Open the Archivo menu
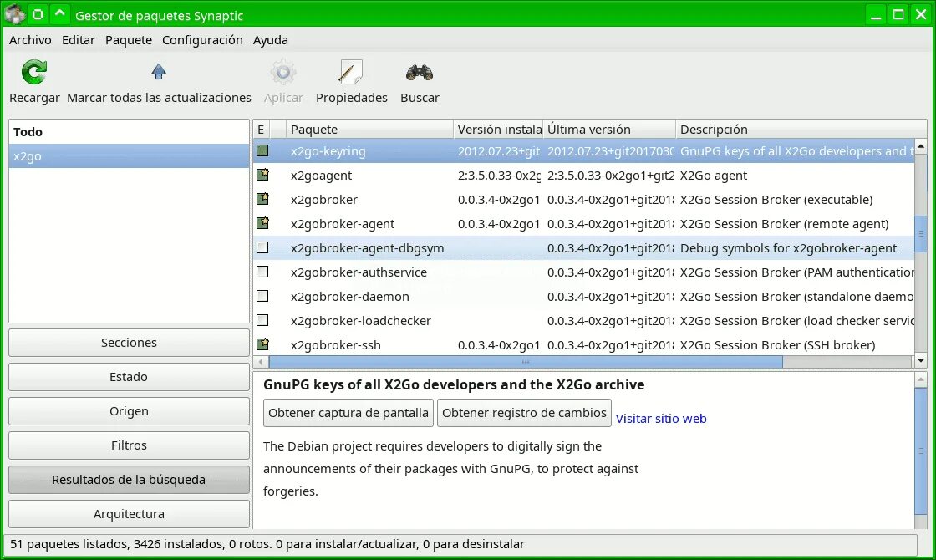The width and height of the screenshot is (936, 560). (x=30, y=40)
